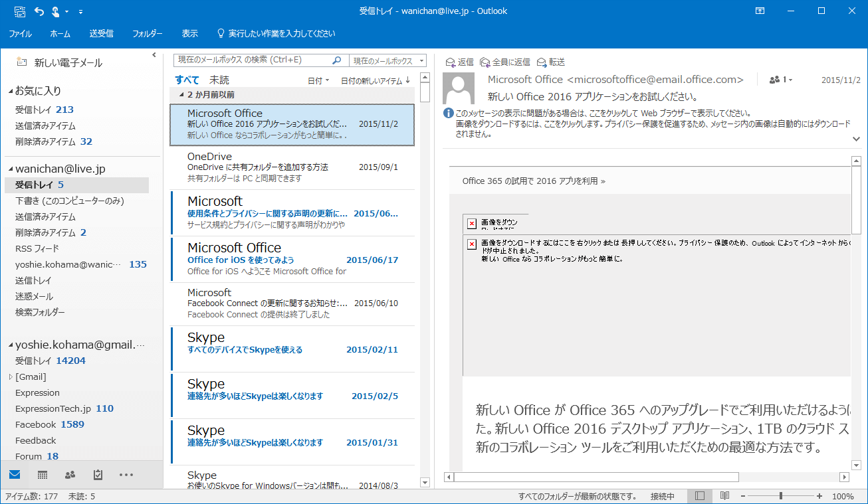
Task: Switch to Mail view icon
Action: tap(15, 475)
